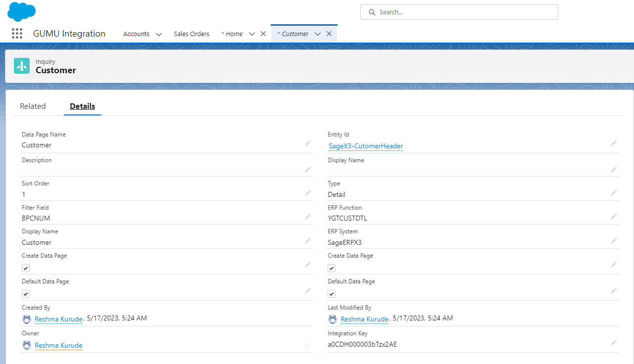
Task: Edit the Sort Order pencil icon
Action: click(x=308, y=192)
